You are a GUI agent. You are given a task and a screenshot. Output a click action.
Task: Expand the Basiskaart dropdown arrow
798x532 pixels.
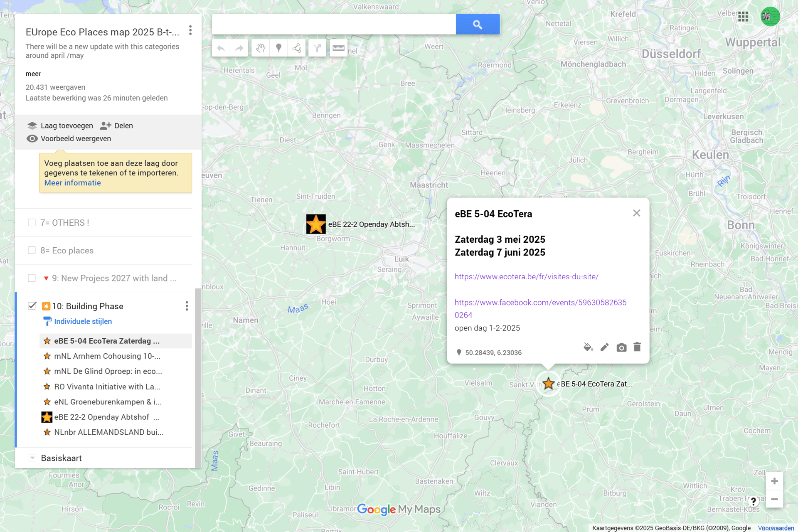click(x=32, y=458)
